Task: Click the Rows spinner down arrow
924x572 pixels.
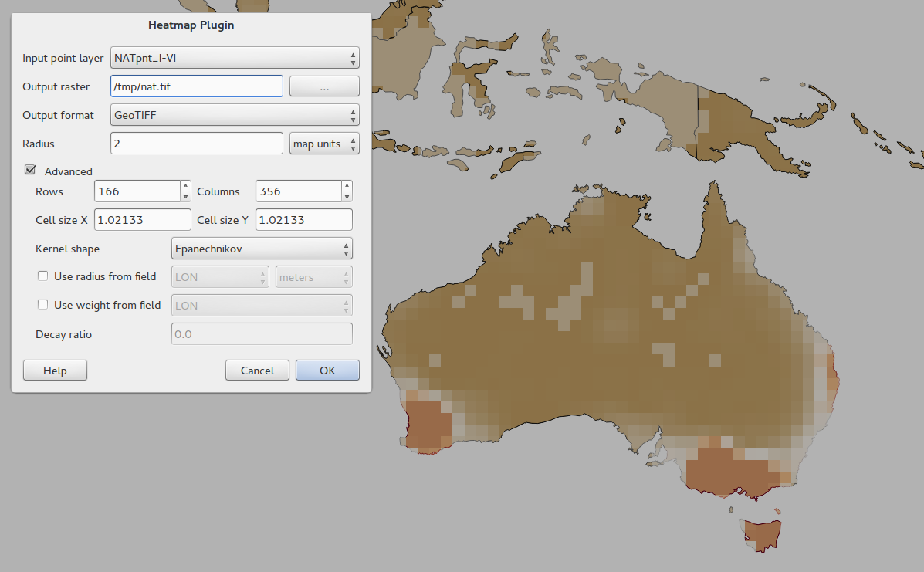Action: coord(185,196)
